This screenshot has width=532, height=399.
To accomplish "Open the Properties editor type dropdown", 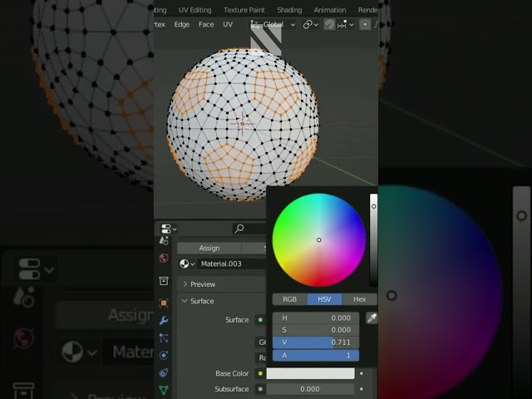I will click(169, 229).
